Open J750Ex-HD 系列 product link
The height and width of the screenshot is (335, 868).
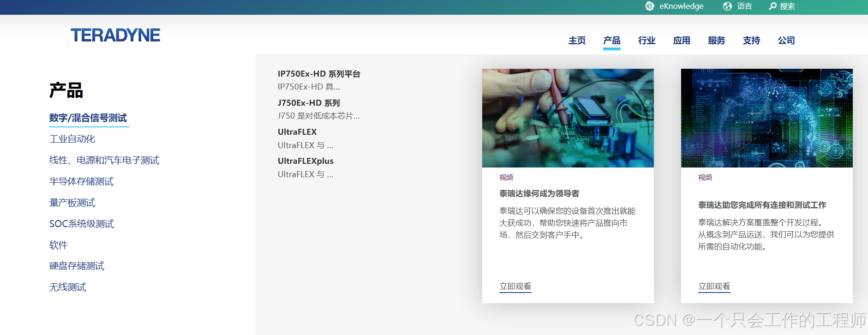coord(309,103)
